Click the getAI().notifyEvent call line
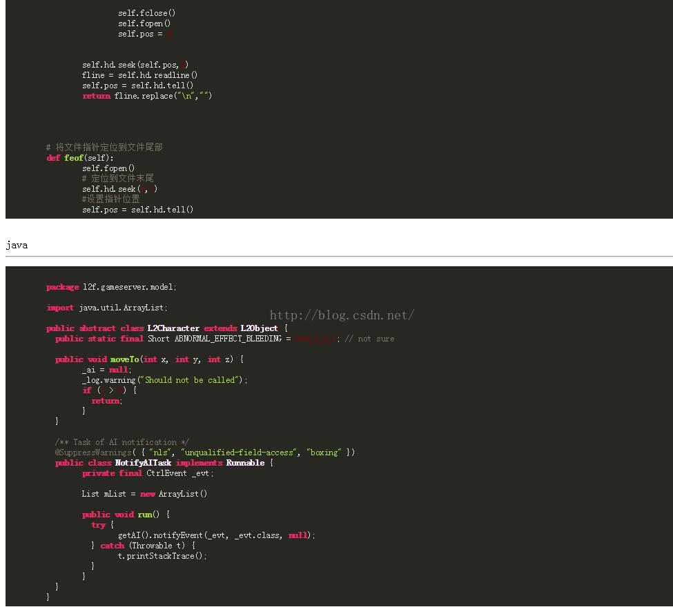The image size is (673, 616). coord(216,535)
